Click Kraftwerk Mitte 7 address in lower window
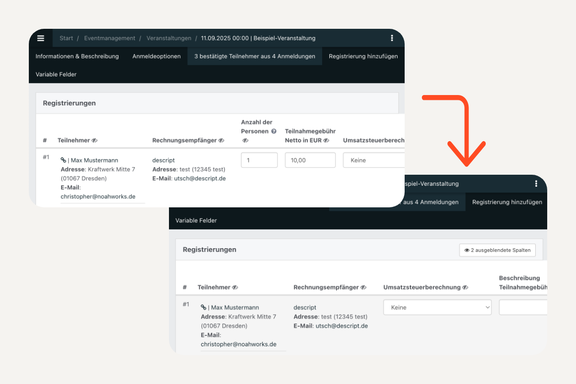Screen dimensions: 576x384 (252, 317)
